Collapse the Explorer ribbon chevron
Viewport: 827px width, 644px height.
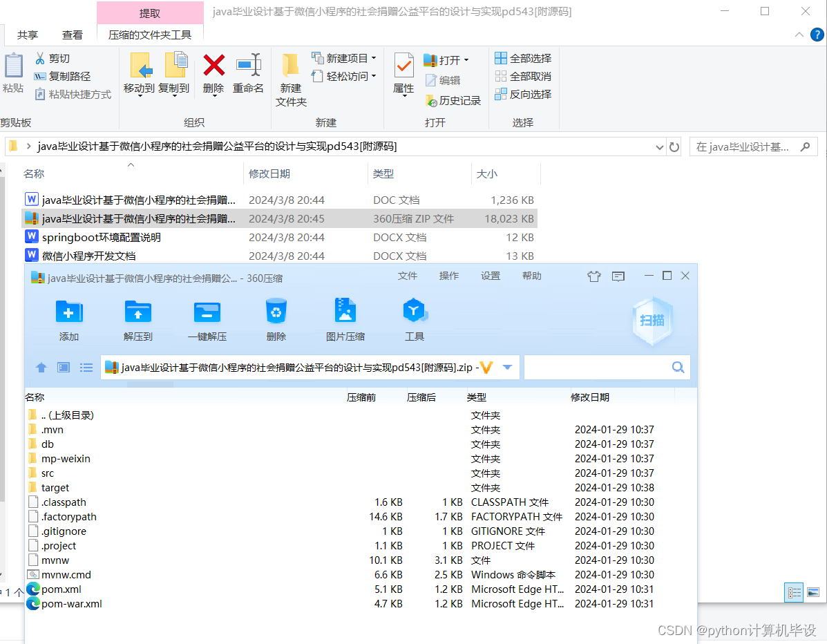tap(799, 35)
